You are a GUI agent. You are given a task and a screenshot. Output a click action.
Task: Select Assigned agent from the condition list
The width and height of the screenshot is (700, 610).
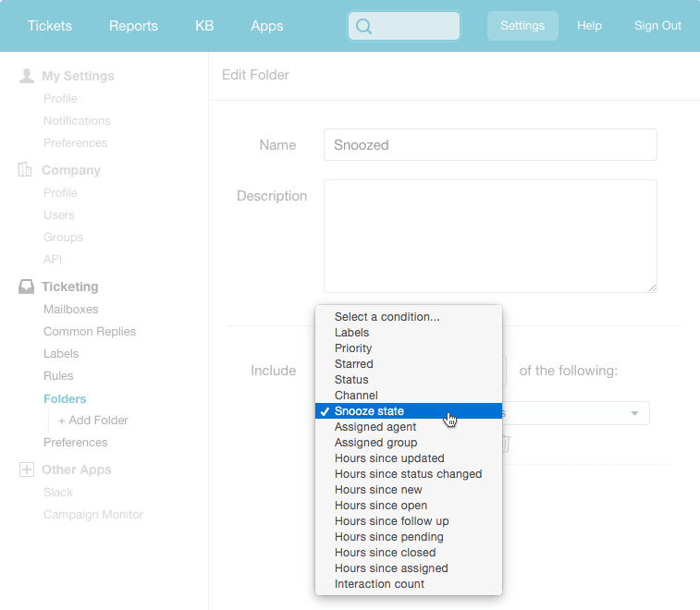(x=375, y=427)
